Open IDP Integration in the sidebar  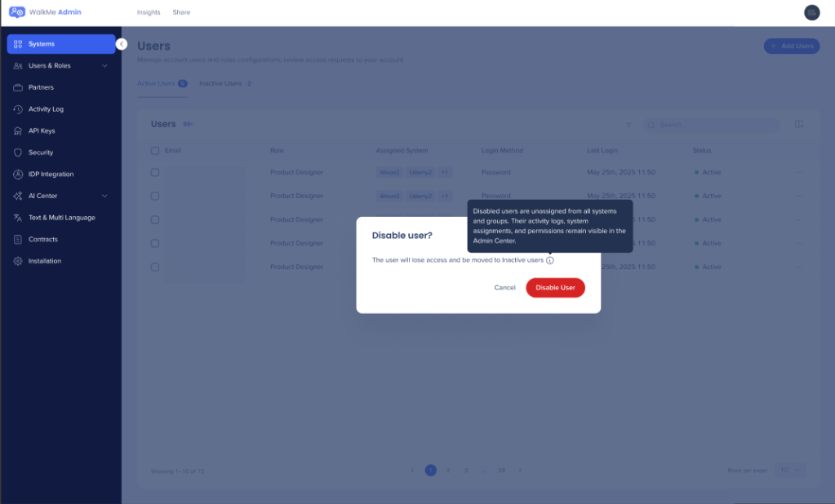click(51, 175)
